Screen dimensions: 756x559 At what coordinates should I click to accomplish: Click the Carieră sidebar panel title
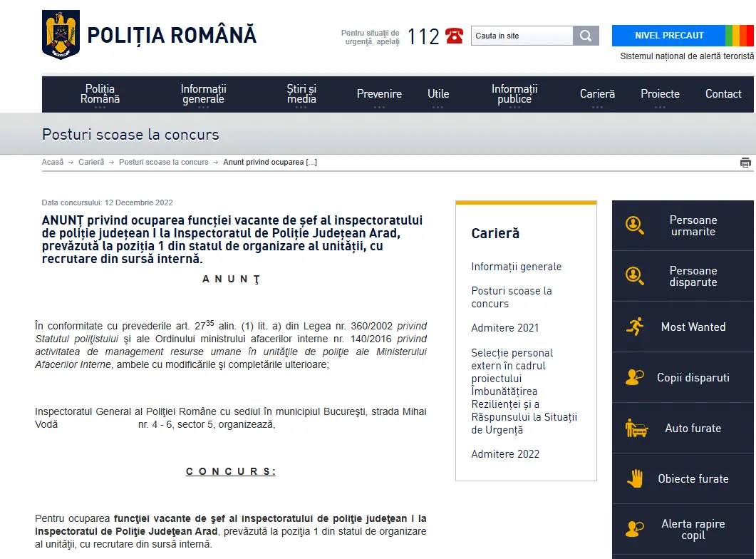click(495, 233)
